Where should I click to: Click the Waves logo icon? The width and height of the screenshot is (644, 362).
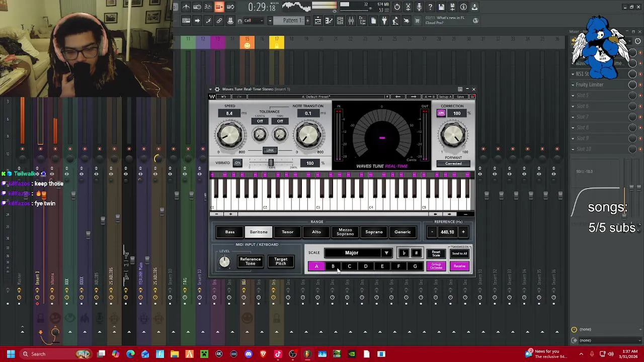pyautogui.click(x=212, y=97)
